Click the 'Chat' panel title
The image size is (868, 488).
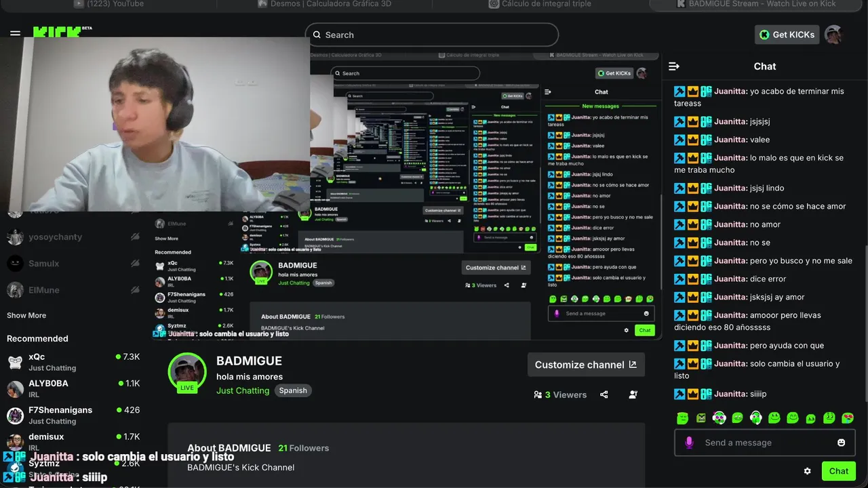pos(765,66)
